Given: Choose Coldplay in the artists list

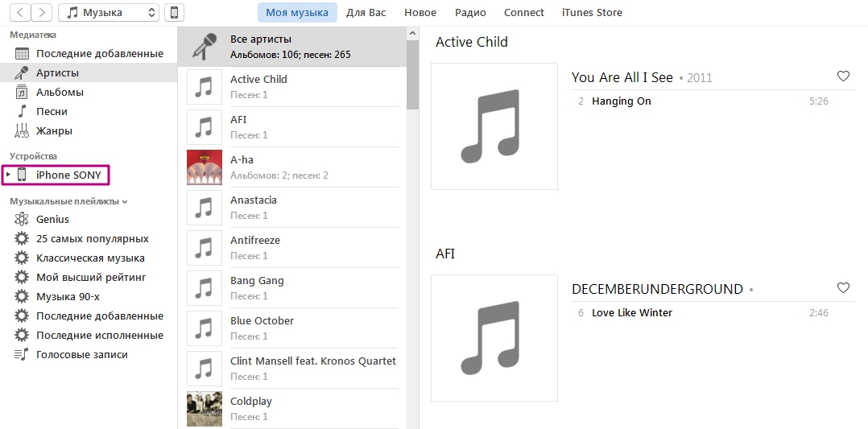Looking at the screenshot, I should pyautogui.click(x=292, y=409).
